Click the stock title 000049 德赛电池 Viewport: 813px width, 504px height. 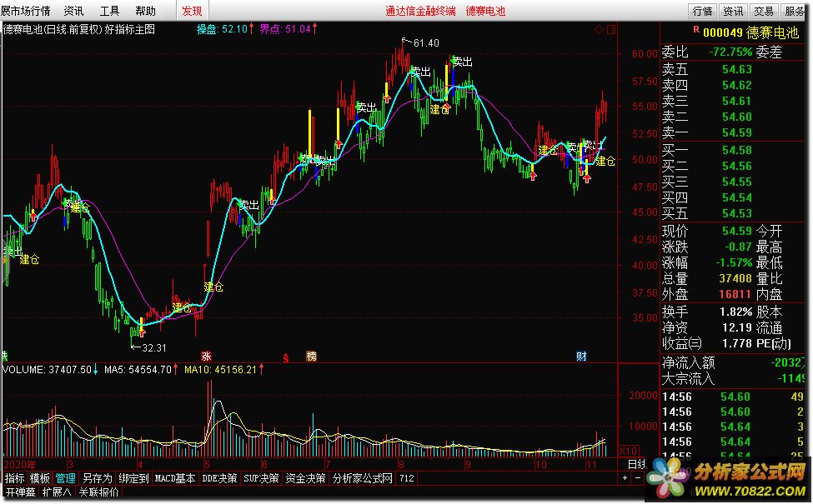pos(750,32)
